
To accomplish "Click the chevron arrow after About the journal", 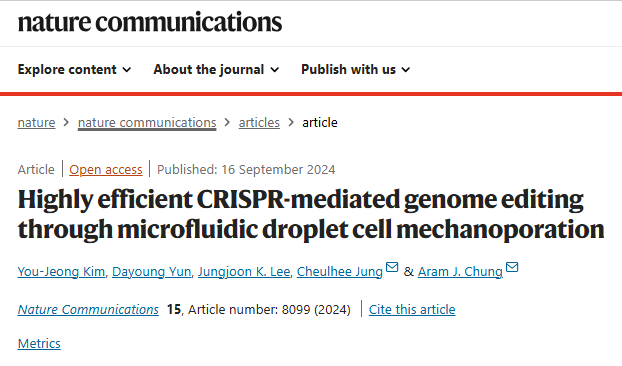I will click(275, 70).
